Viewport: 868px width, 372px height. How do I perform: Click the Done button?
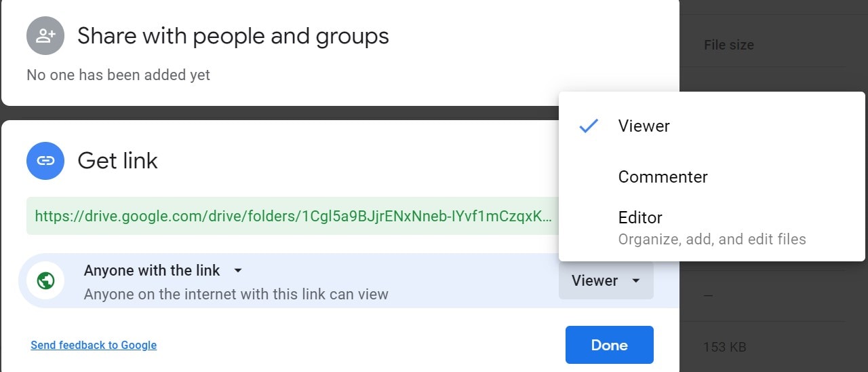609,345
